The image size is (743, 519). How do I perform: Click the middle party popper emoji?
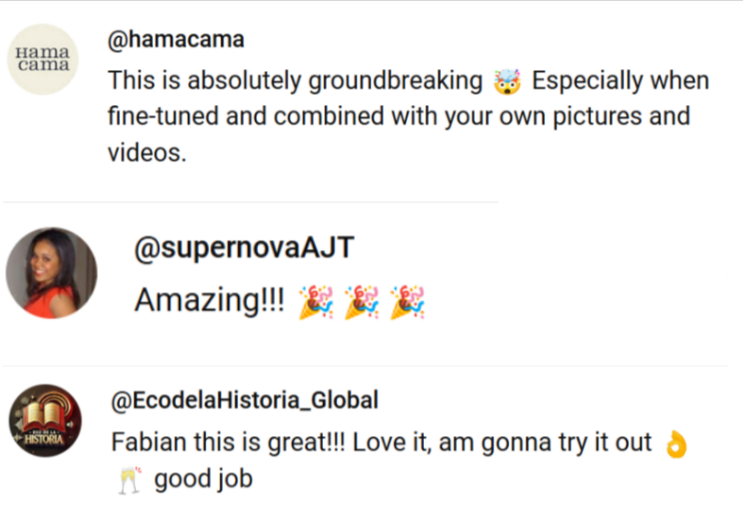(361, 301)
